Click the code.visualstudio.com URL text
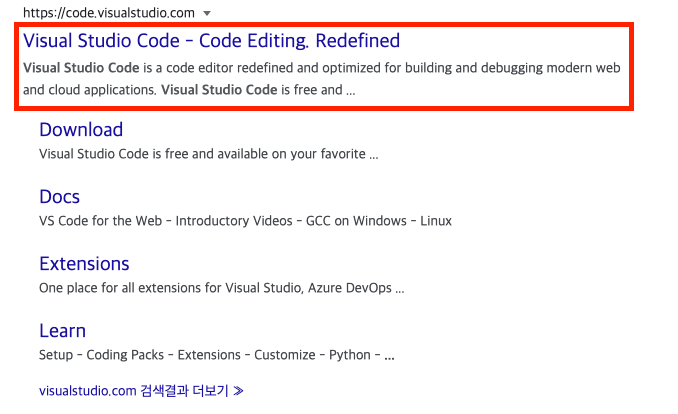This screenshot has height=414, width=678. point(108,13)
